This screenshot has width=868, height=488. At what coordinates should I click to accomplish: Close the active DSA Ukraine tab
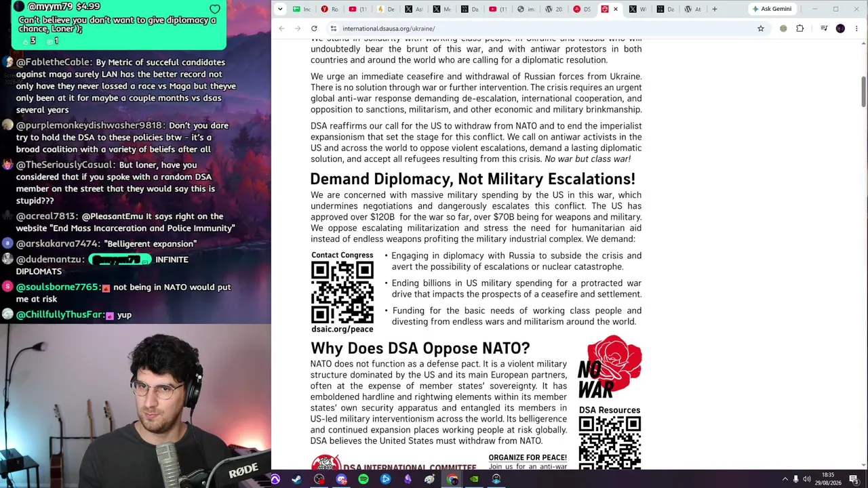point(616,9)
